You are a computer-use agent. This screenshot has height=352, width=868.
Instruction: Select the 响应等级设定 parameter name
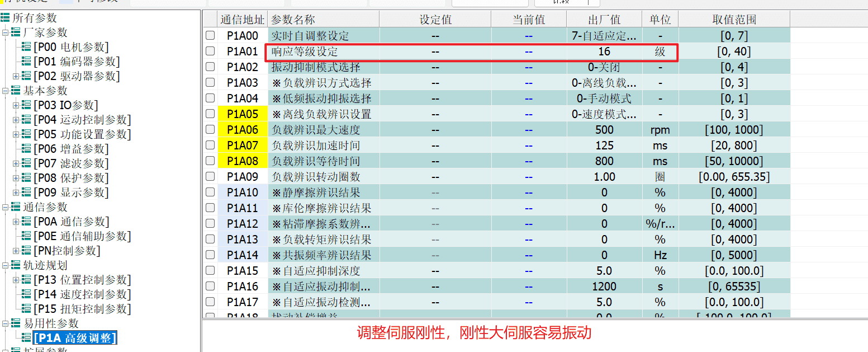[305, 51]
